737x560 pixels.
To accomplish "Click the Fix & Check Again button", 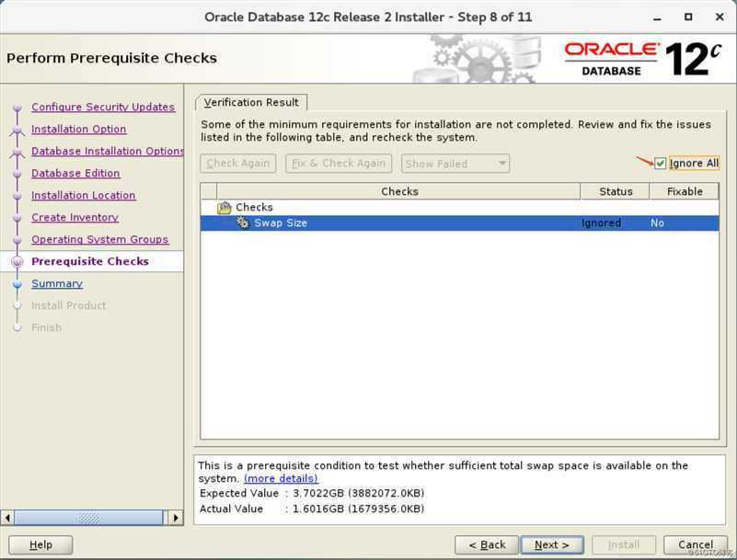I will (x=339, y=164).
